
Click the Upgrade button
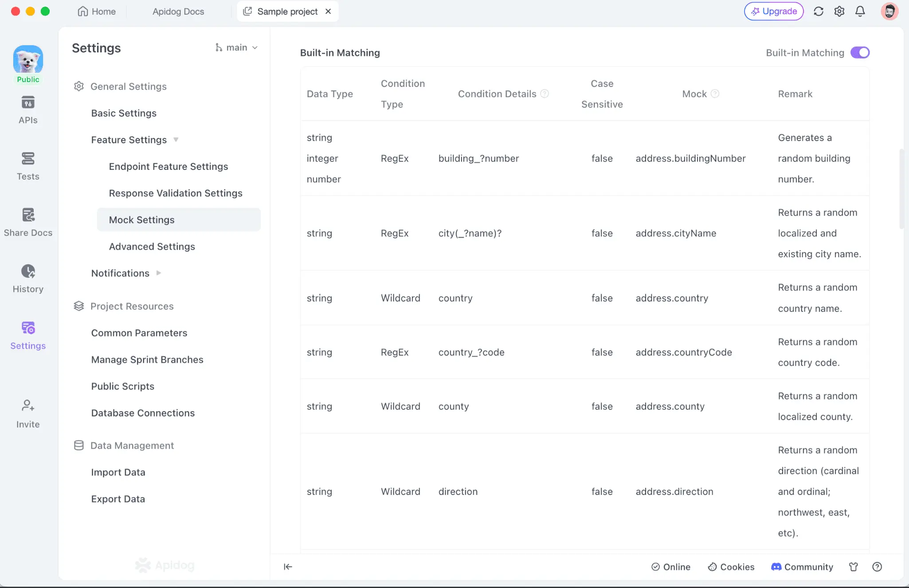[774, 12]
